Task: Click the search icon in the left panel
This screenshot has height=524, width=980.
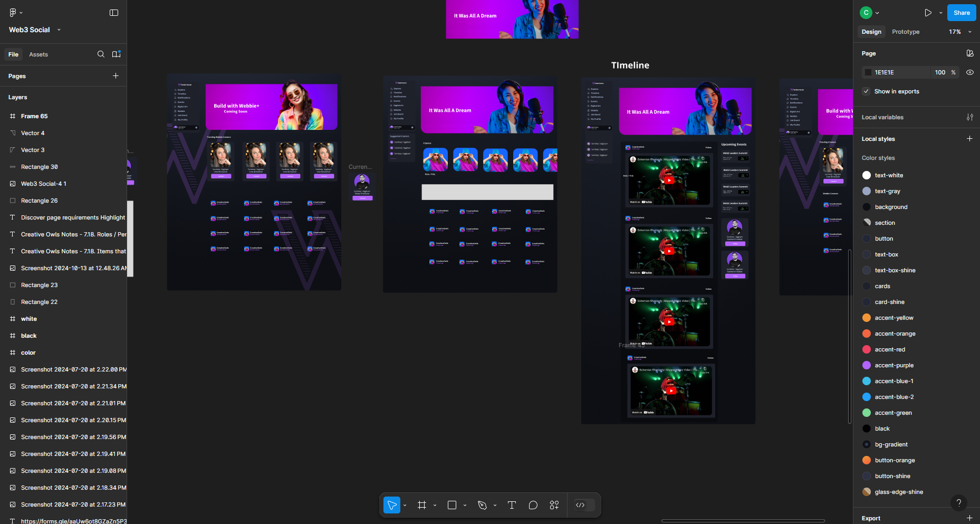Action: coord(101,54)
